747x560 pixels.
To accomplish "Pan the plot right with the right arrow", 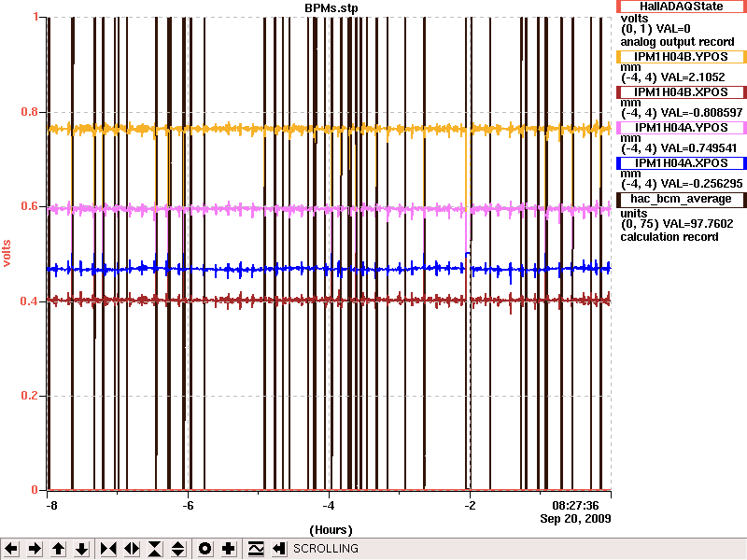I will click(35, 549).
